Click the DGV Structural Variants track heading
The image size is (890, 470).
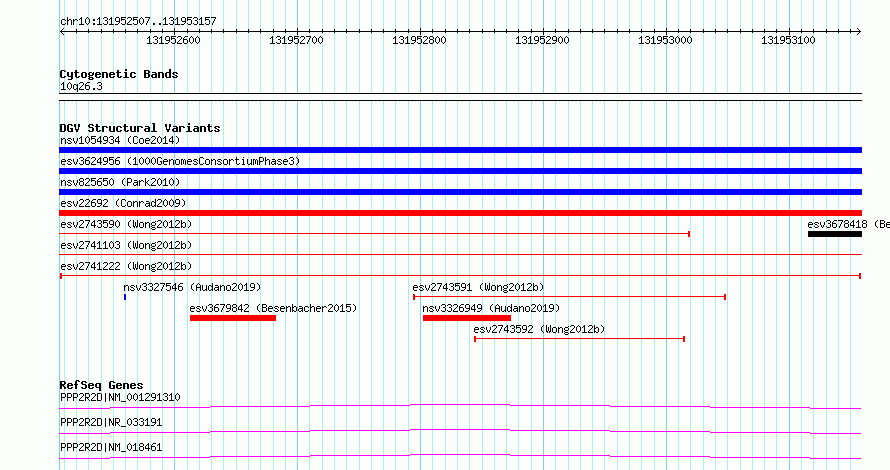[140, 128]
